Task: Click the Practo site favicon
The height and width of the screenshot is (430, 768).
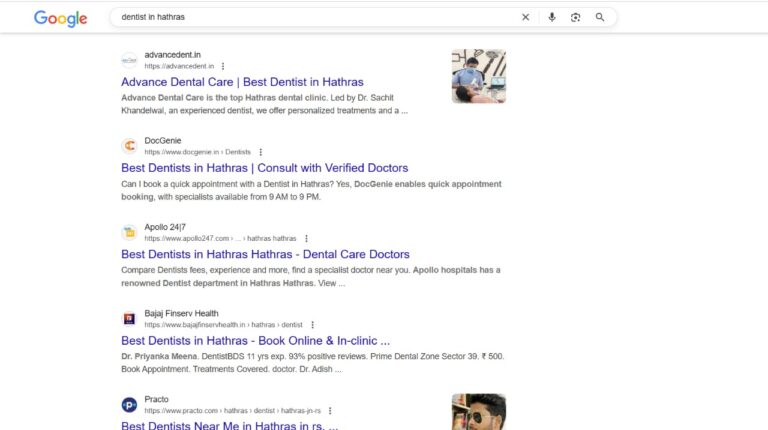Action: (x=129, y=405)
